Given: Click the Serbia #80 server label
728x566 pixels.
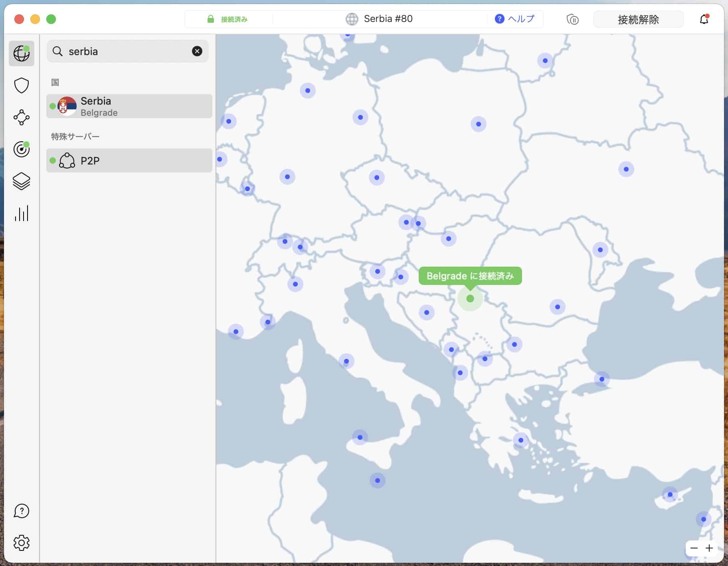Looking at the screenshot, I should click(388, 19).
